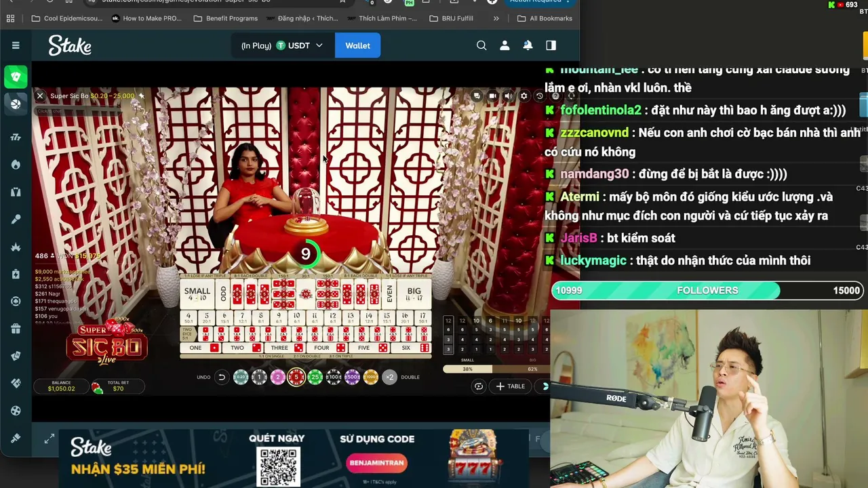Open the live game chat icon

[477, 96]
